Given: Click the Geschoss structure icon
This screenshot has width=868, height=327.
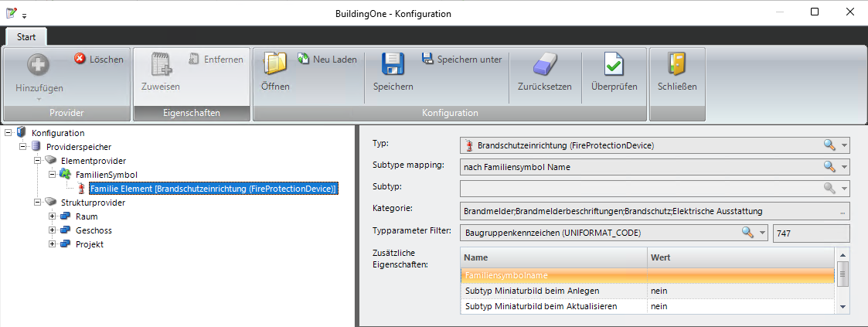Looking at the screenshot, I should click(x=66, y=230).
